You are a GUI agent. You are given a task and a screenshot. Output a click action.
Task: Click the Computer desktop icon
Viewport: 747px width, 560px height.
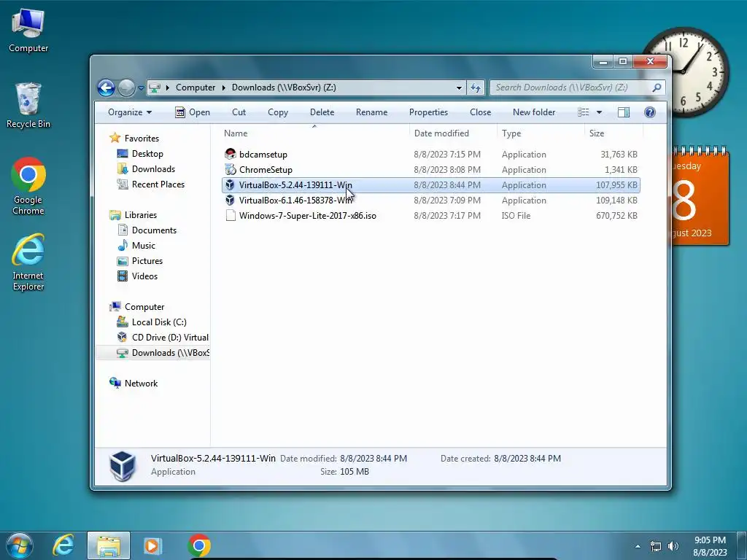(x=28, y=29)
